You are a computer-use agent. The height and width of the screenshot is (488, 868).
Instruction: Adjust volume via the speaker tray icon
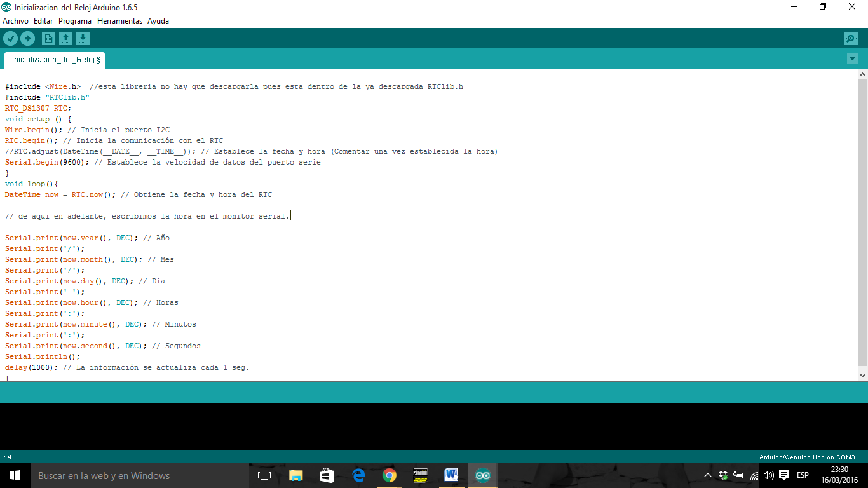pyautogui.click(x=768, y=475)
